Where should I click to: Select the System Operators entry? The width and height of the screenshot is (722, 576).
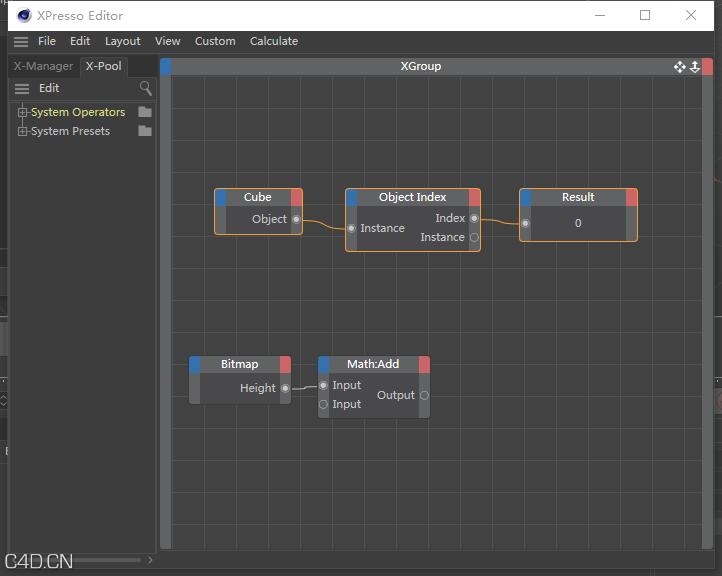[78, 112]
